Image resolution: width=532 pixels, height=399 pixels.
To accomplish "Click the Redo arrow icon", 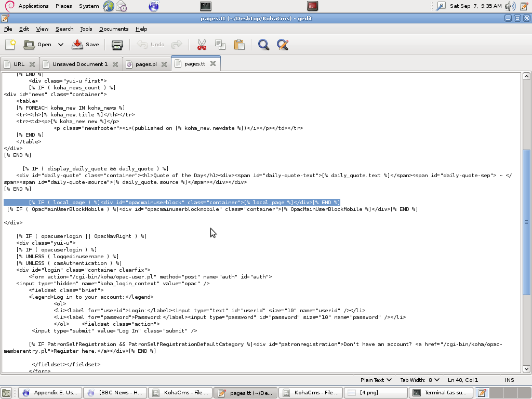I will 176,45.
